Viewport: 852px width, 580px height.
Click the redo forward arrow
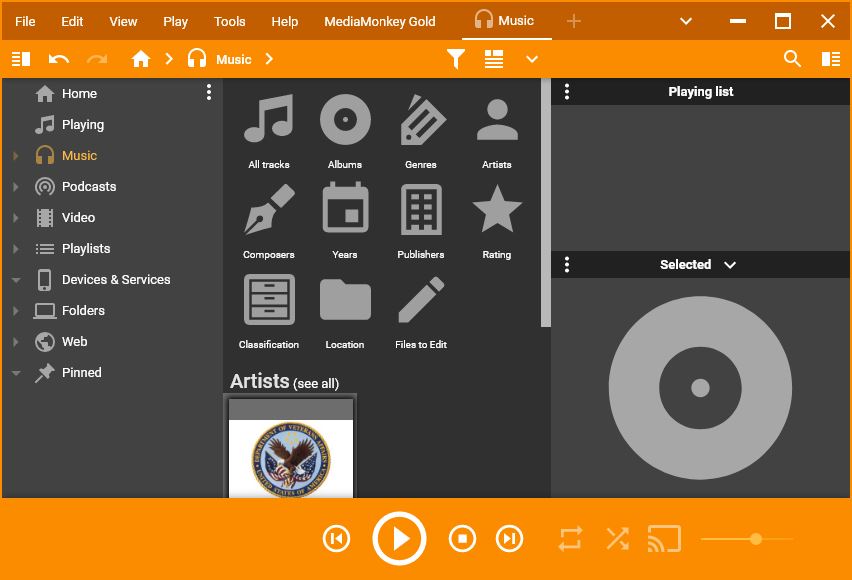(x=97, y=59)
